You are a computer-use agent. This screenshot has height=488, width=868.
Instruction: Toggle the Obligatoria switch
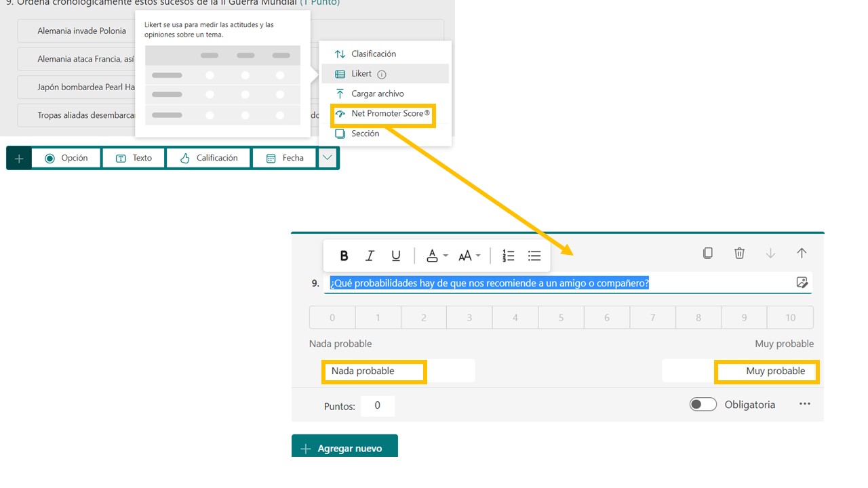(703, 405)
